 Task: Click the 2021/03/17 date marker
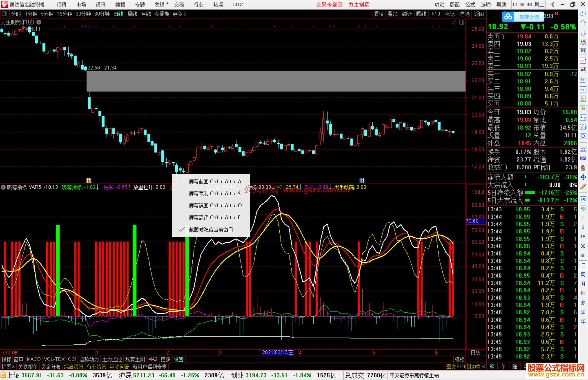pos(278,352)
